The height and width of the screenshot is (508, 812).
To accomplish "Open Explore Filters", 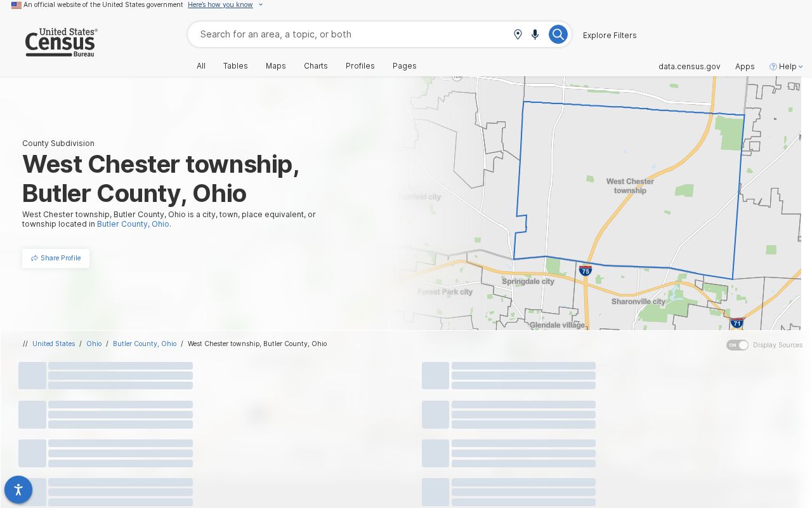I will pyautogui.click(x=610, y=36).
